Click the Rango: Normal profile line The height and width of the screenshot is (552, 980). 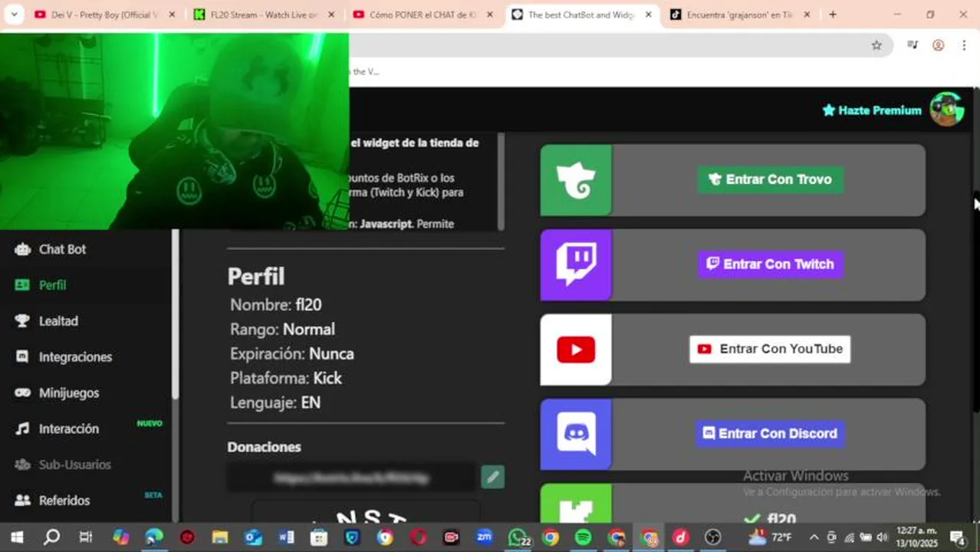(x=282, y=330)
